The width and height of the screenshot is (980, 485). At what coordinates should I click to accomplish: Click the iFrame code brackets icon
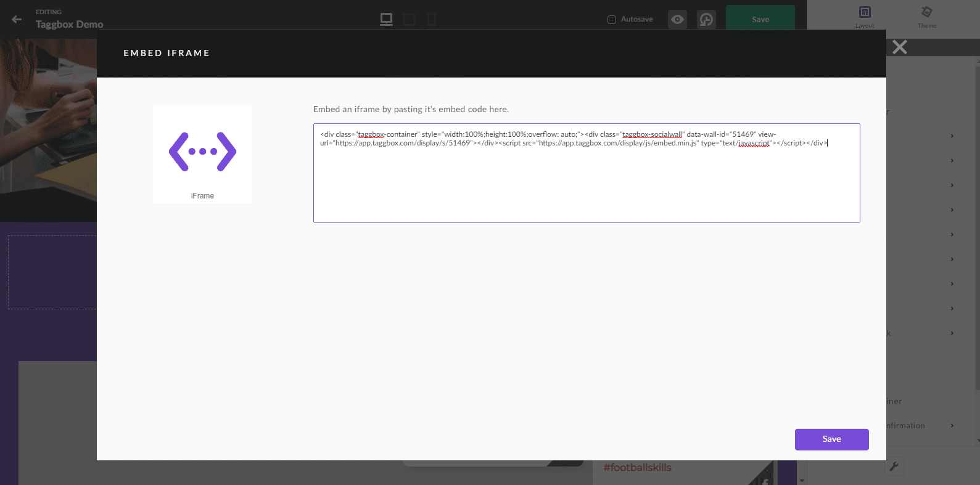(x=202, y=152)
